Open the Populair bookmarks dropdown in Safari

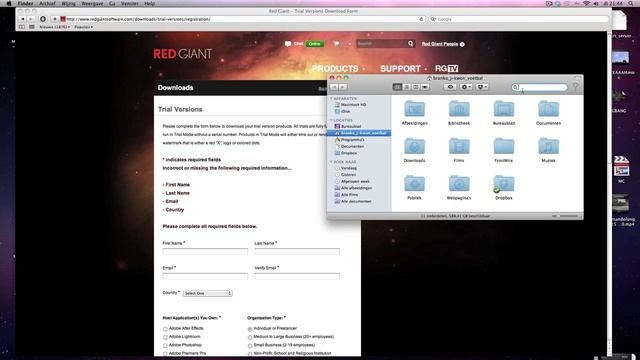pos(84,27)
